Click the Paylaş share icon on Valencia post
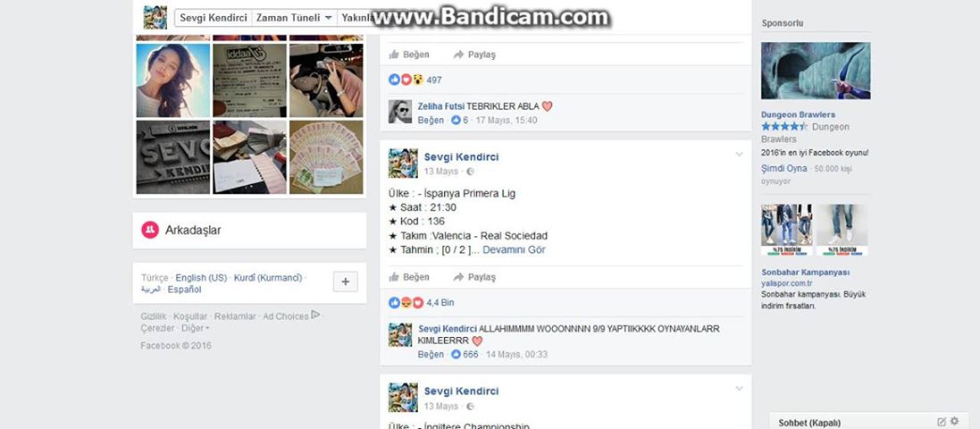This screenshot has height=429, width=980. coord(458,277)
